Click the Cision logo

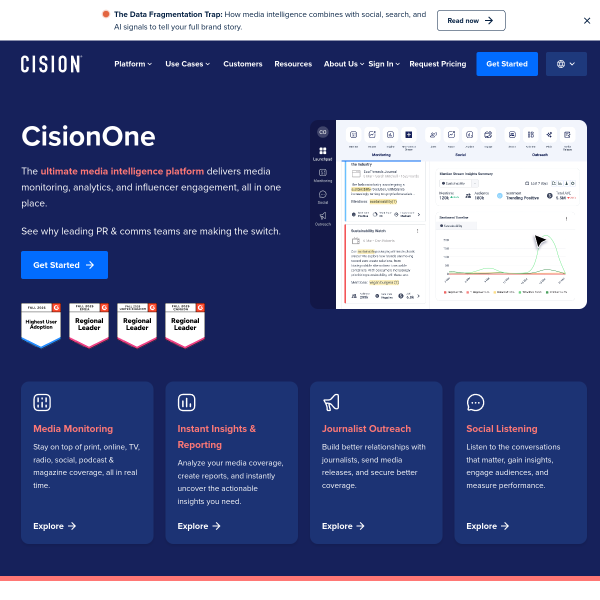tap(51, 64)
